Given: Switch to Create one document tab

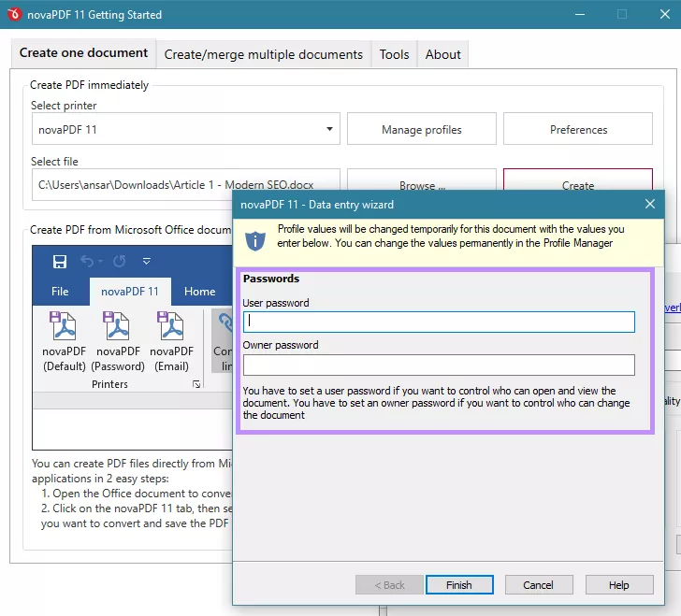Looking at the screenshot, I should coord(83,53).
